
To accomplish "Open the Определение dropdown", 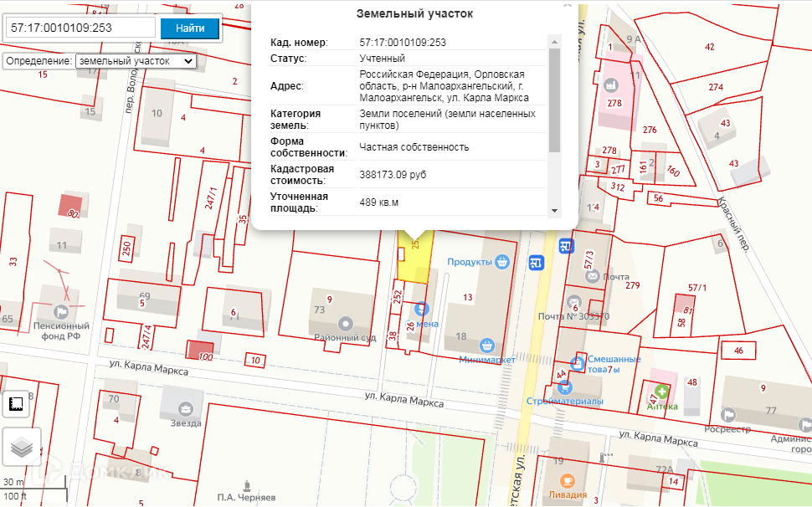I will (136, 61).
